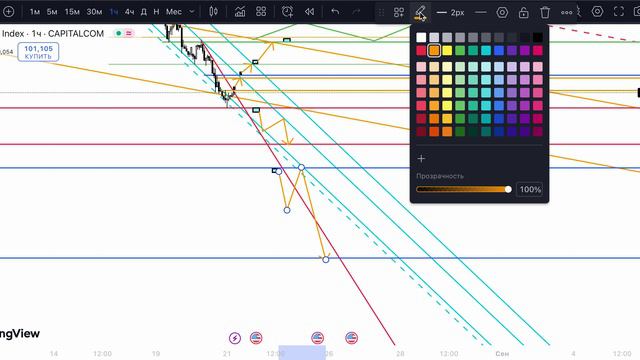The image size is (640, 360).
Task: Switch to 1м timeframe
Action: point(35,12)
